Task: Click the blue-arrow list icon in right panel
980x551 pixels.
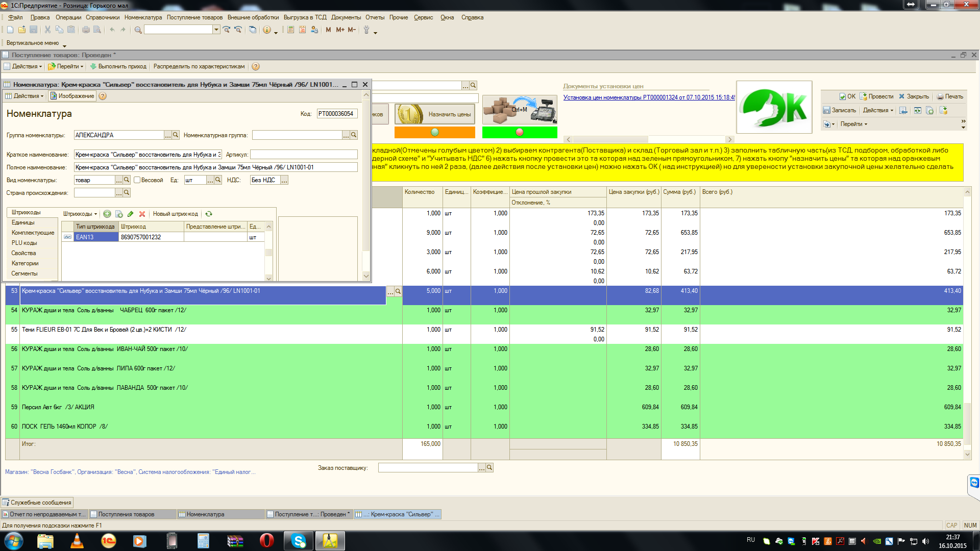Action: pyautogui.click(x=903, y=110)
